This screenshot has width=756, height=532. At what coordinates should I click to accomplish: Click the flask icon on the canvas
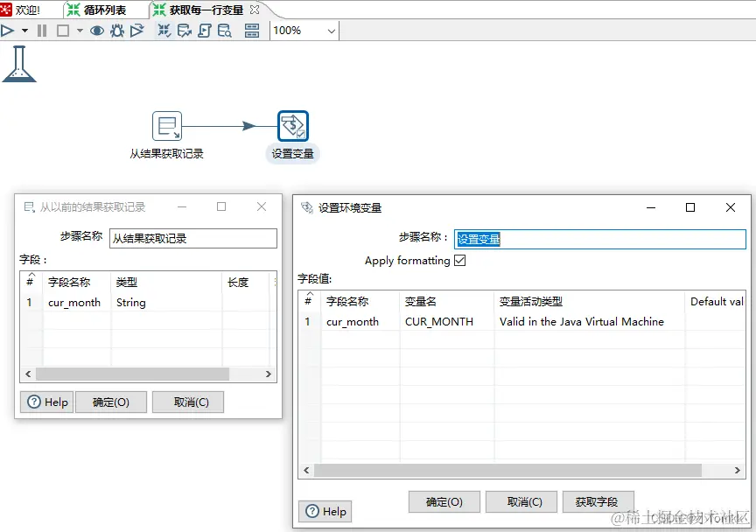tap(19, 64)
